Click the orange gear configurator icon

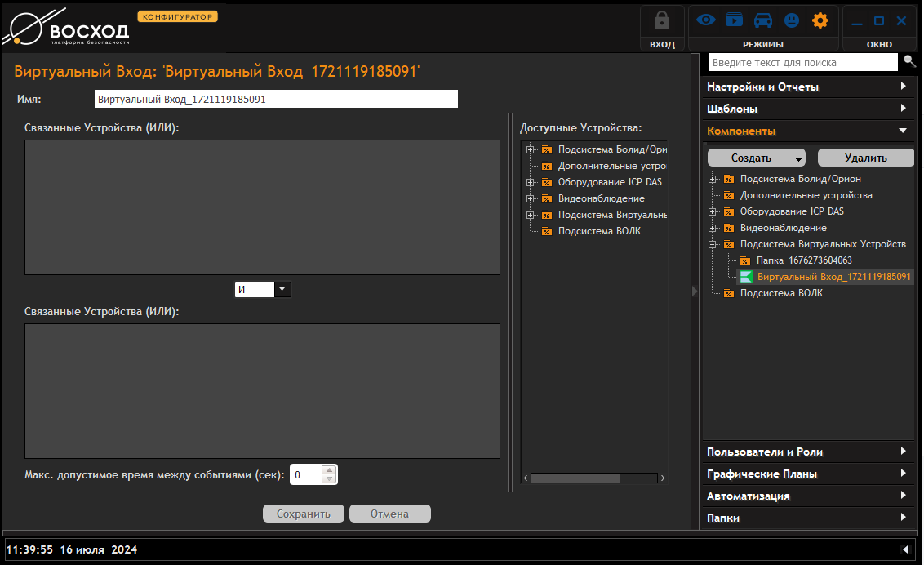coord(820,20)
